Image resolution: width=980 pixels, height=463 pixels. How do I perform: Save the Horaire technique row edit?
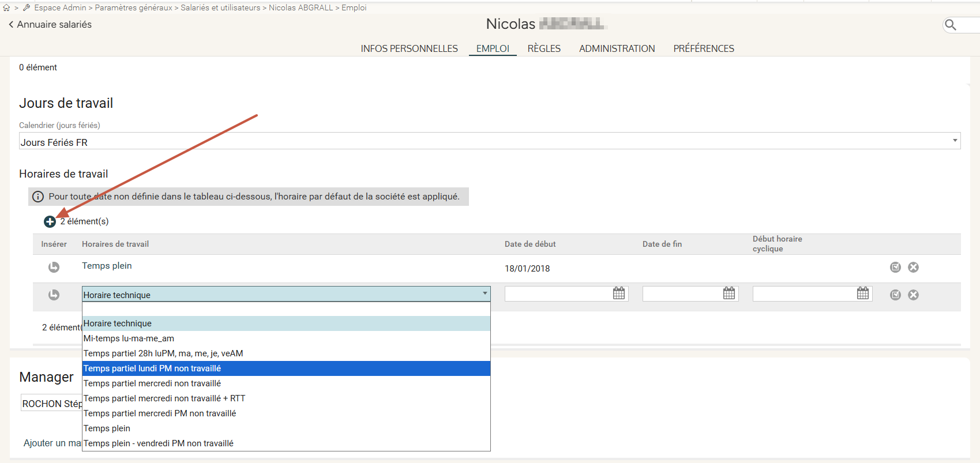[895, 295]
